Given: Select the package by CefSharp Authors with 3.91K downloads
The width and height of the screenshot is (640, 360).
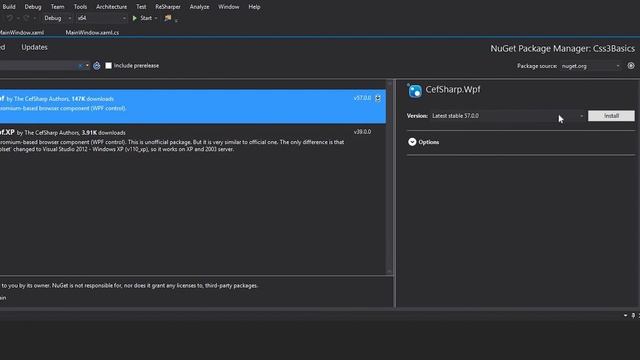Looking at the screenshot, I should [x=193, y=140].
